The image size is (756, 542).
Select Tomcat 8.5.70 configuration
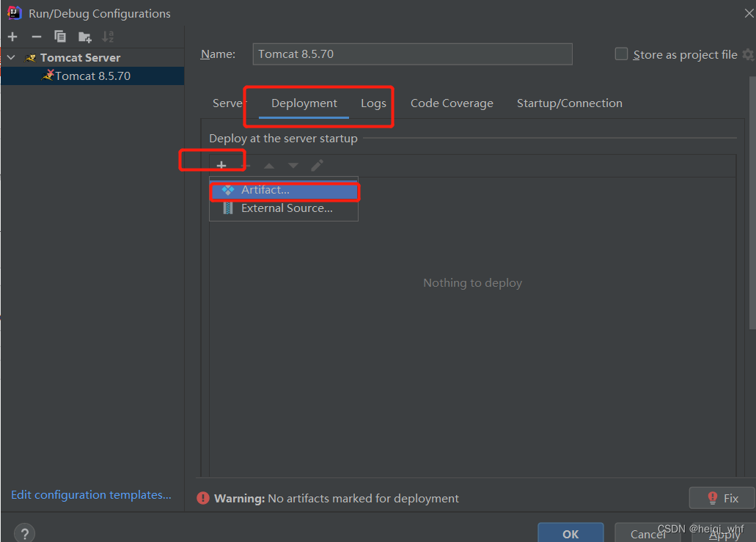click(92, 76)
